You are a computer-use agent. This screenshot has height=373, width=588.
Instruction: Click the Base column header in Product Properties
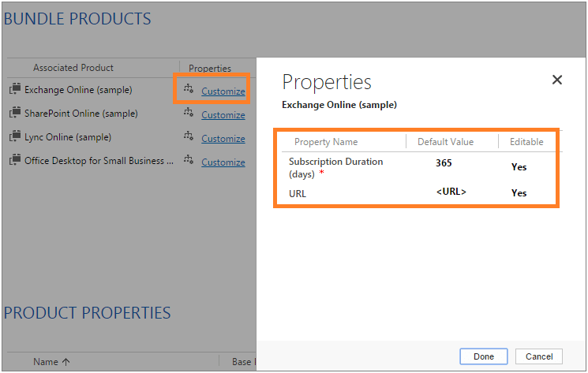tap(243, 362)
